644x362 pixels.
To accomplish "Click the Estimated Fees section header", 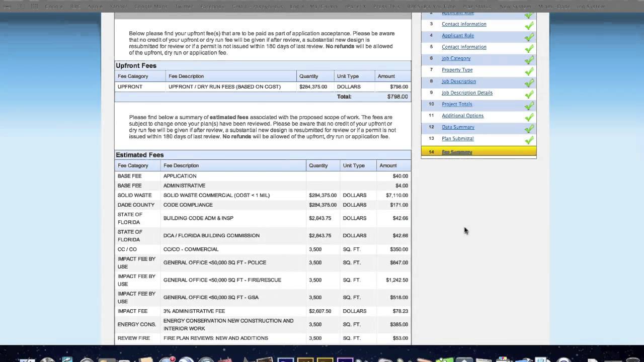I will point(263,155).
